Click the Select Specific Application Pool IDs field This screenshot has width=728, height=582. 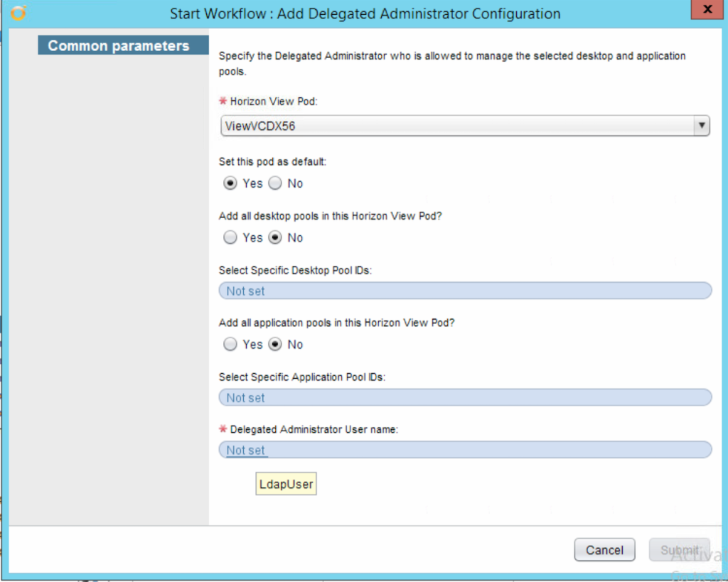[x=465, y=398]
